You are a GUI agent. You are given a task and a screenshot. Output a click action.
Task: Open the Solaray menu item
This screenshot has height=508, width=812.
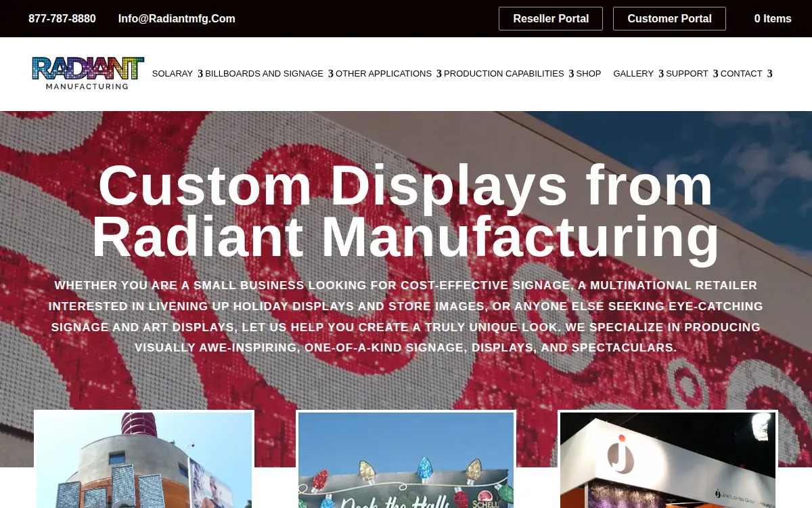coord(173,74)
